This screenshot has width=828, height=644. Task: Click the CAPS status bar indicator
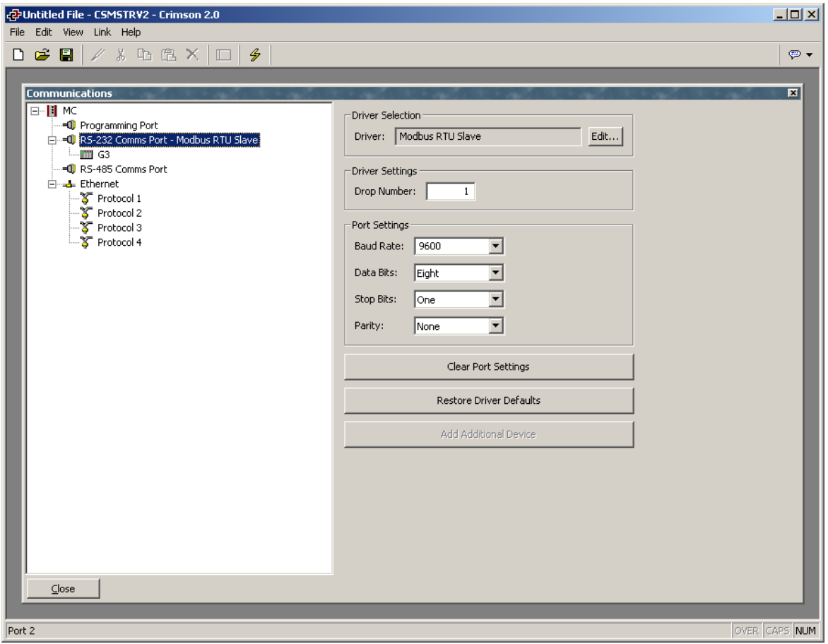(776, 631)
